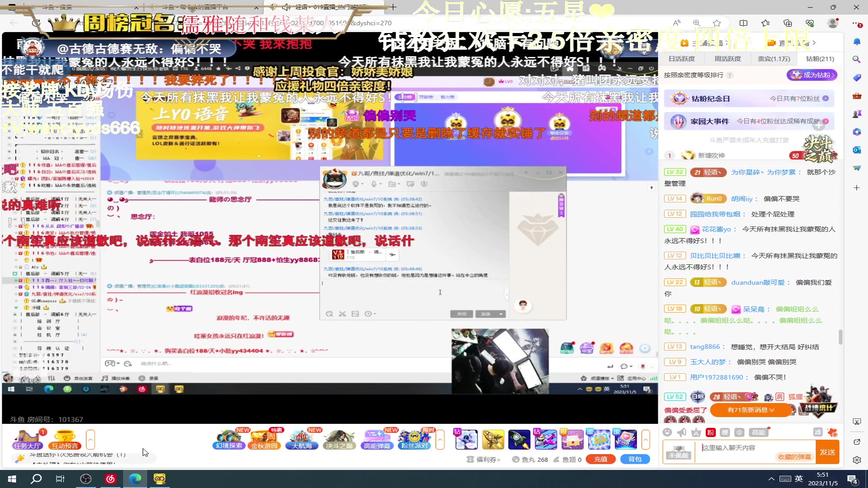This screenshot has height=488, width=868.
Task: Click the help icon next to 按照亲密度等级排行
Action: (730, 75)
